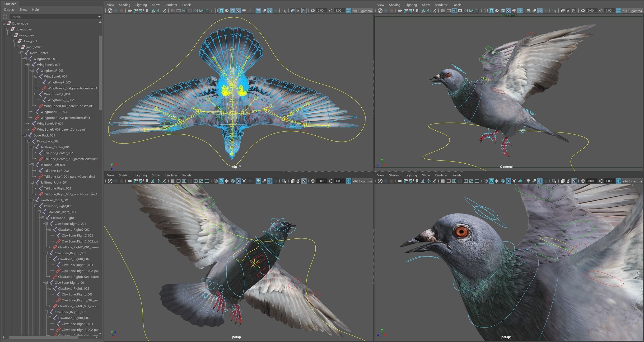Collapse the Dove_Center joint in outliner
The width and height of the screenshot is (644, 342).
22,53
